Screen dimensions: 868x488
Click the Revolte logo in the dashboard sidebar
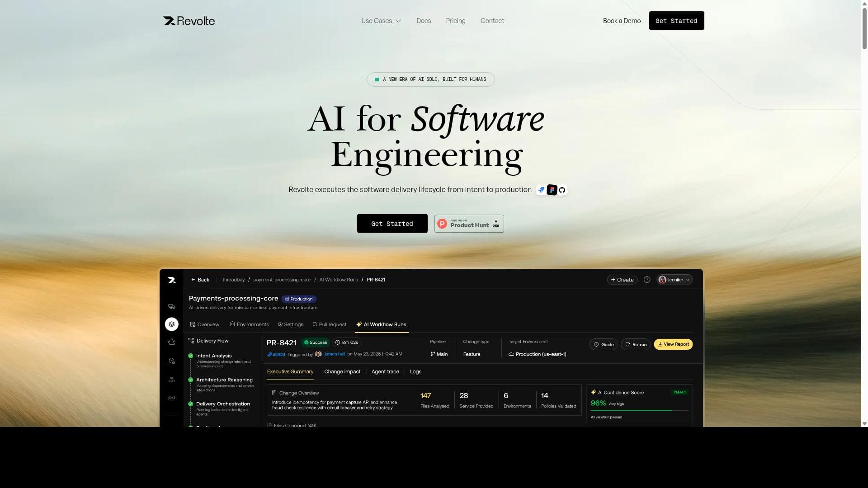[172, 280]
